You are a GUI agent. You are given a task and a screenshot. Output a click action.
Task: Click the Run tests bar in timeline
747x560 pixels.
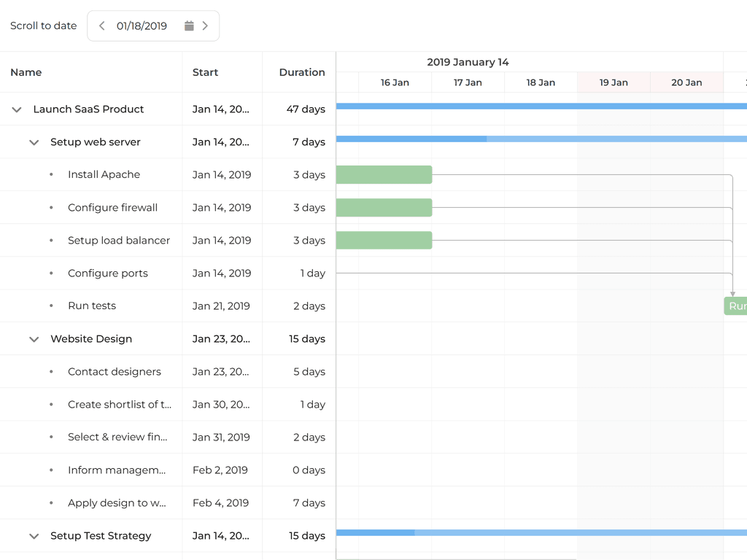click(735, 306)
